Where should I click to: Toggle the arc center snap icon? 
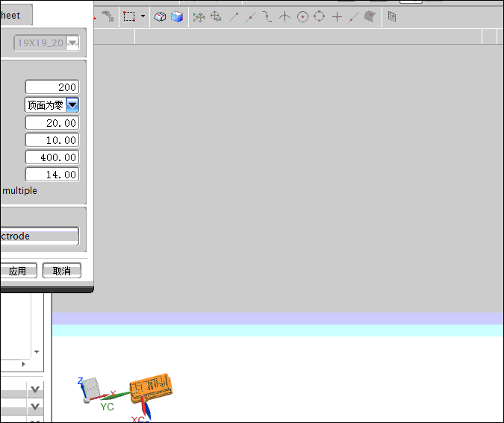(x=302, y=16)
